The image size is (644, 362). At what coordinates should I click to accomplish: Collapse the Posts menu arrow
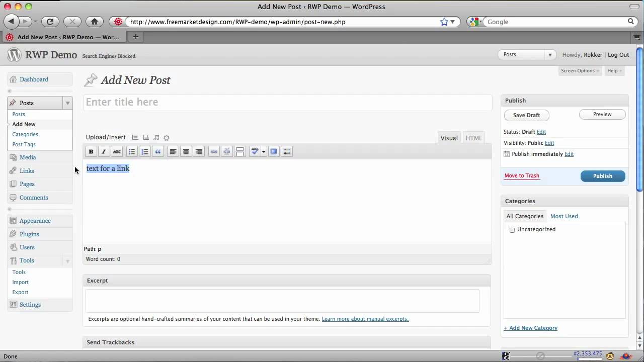[67, 103]
